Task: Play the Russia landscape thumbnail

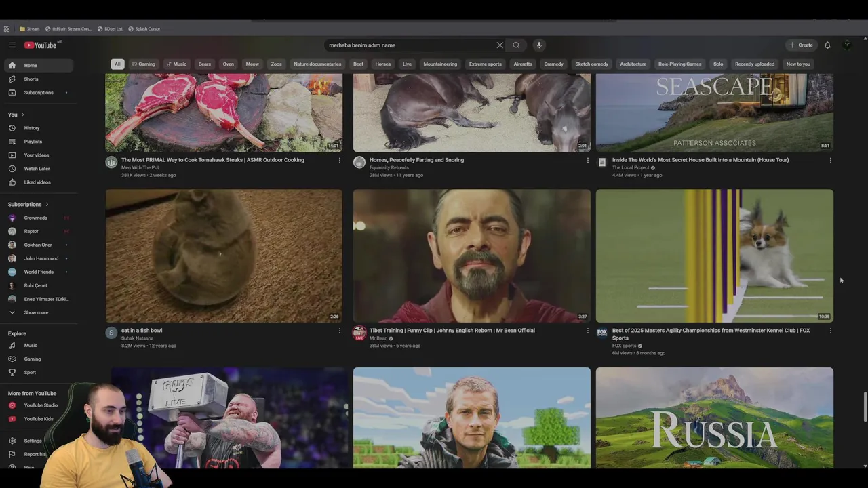Action: (x=715, y=418)
